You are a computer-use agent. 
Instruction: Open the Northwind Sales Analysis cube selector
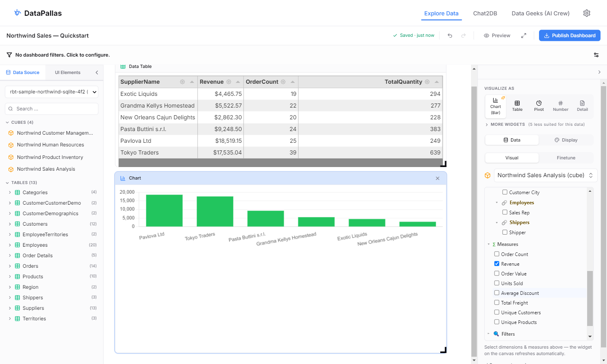[x=545, y=175]
